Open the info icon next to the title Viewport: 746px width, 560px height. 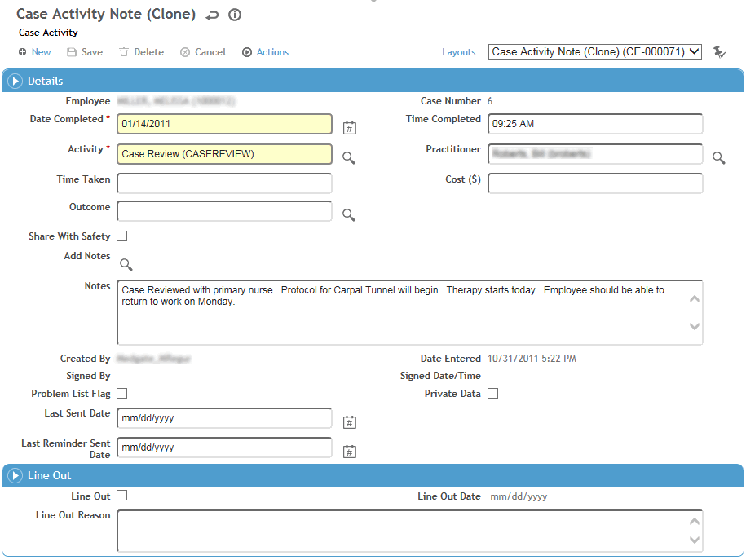point(235,15)
